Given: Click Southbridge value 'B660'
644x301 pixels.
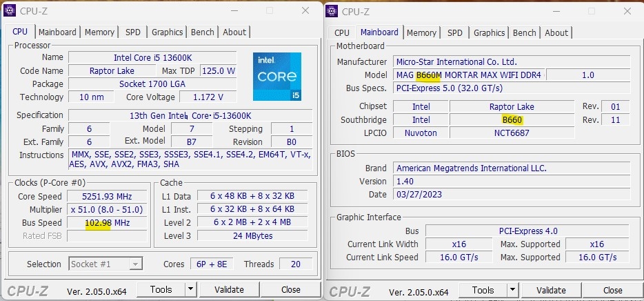Looking at the screenshot, I should click(512, 120).
